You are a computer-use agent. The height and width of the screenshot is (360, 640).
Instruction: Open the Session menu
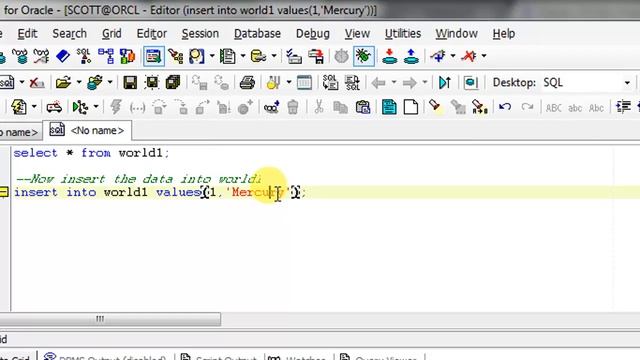click(x=200, y=33)
